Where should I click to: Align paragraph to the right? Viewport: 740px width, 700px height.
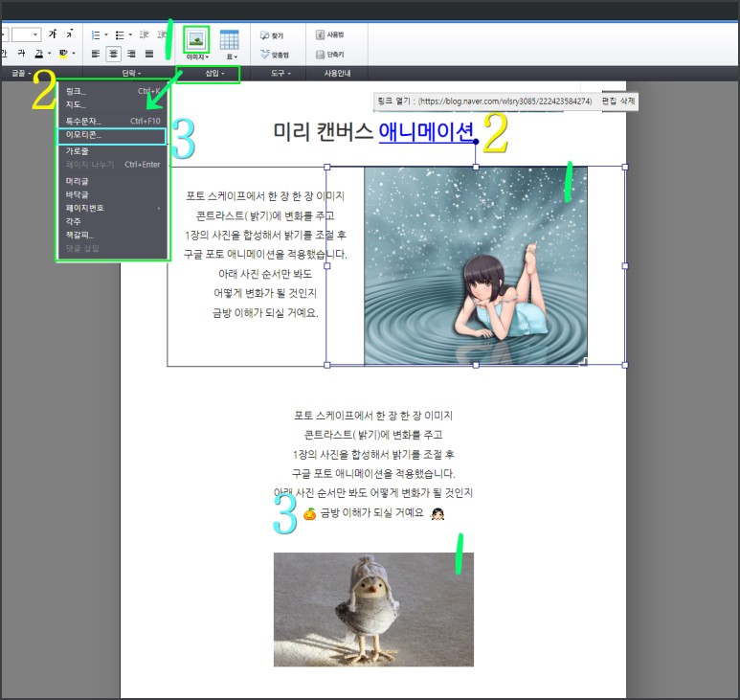point(131,54)
